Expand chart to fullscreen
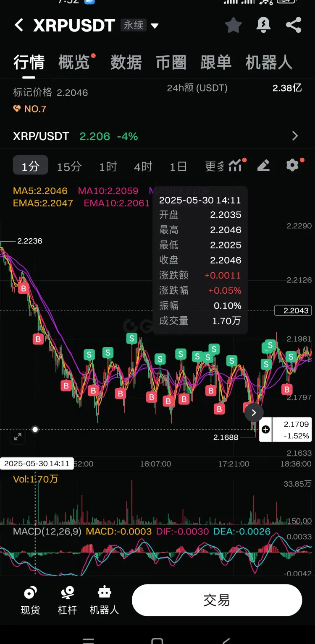This screenshot has width=315, height=644. point(18,437)
